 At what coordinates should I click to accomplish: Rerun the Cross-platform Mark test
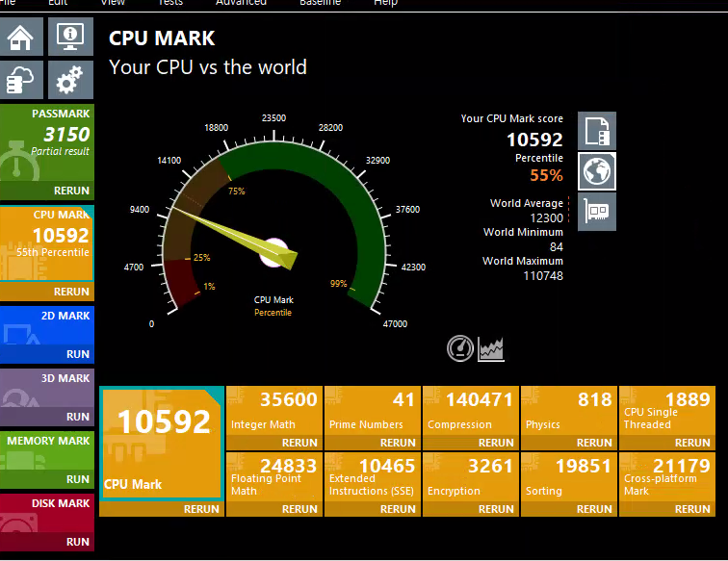click(692, 509)
